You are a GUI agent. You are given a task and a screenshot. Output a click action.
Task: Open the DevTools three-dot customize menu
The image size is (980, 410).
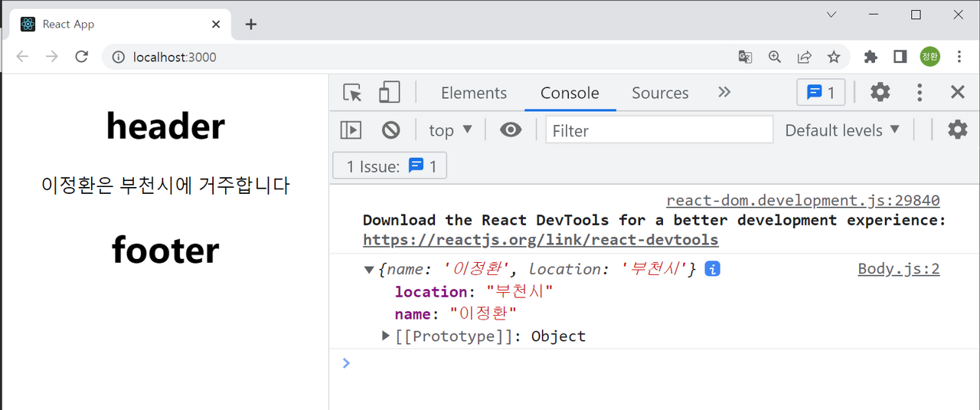coord(920,93)
